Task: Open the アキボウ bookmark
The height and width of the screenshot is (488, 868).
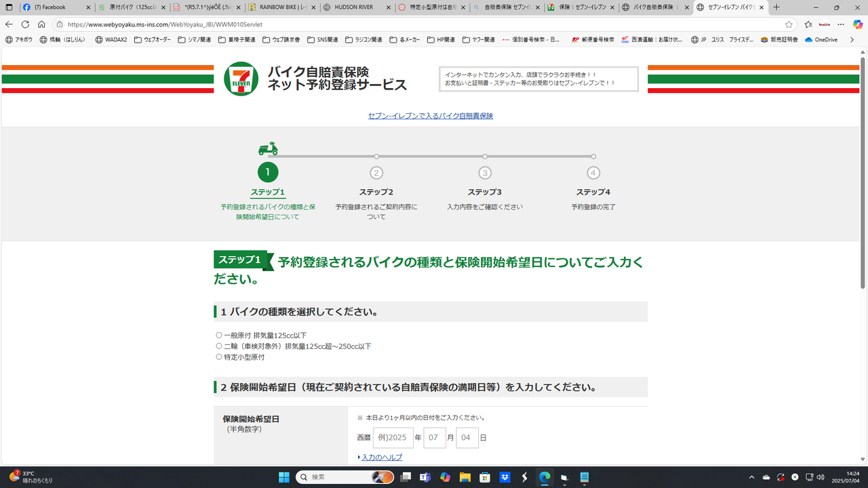Action: (x=18, y=40)
